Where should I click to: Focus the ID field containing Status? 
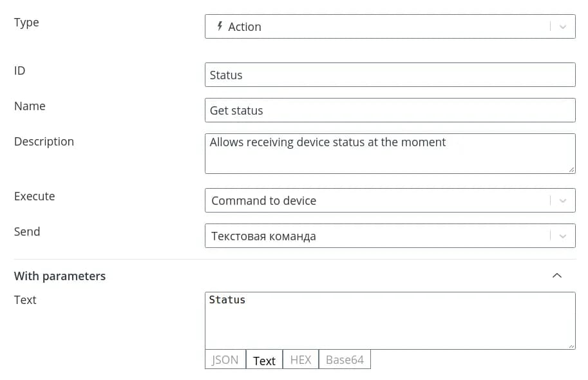(390, 75)
